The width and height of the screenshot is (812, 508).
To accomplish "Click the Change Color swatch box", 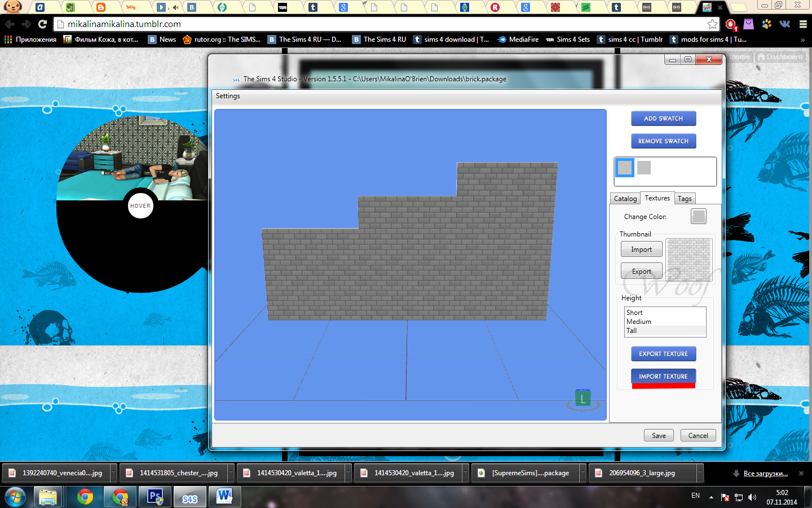I will 698,217.
